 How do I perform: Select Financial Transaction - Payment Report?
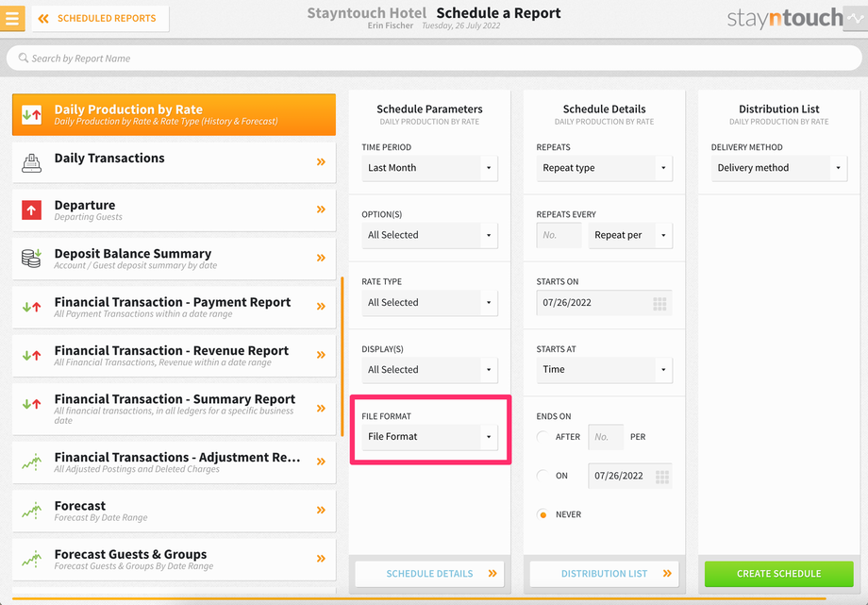tap(174, 307)
